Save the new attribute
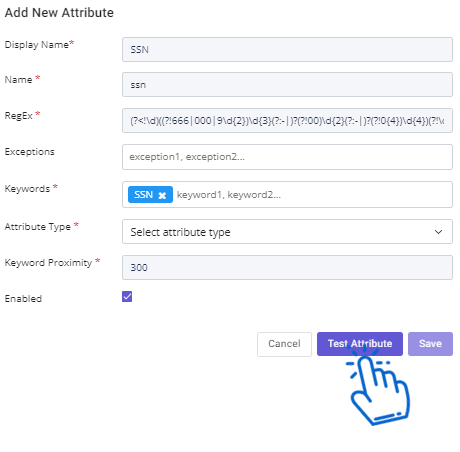Viewport: 460px width, 452px height. [x=430, y=344]
